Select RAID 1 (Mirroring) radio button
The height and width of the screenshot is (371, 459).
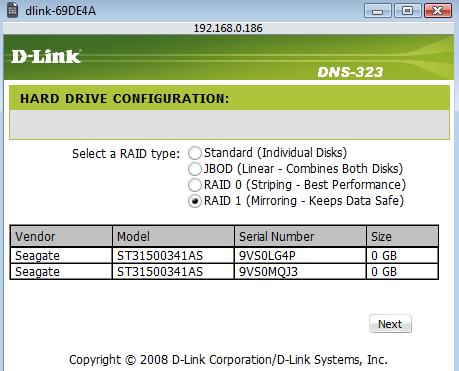click(x=195, y=201)
